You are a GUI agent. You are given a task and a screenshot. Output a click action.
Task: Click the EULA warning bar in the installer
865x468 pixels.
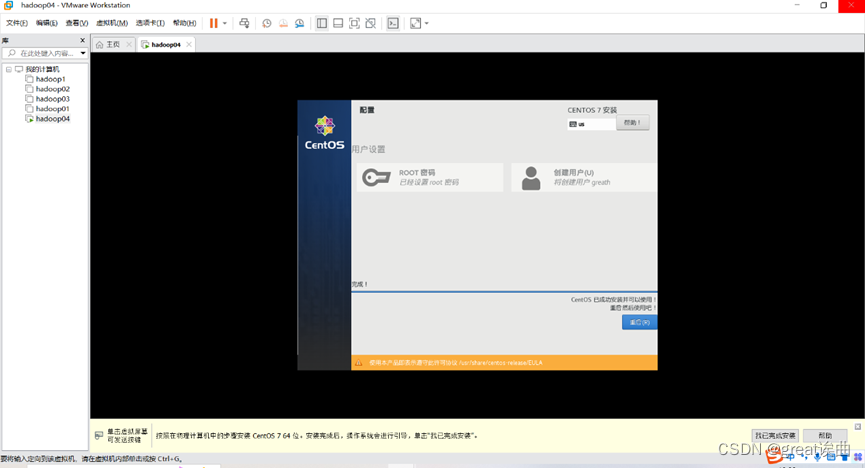tap(504, 363)
